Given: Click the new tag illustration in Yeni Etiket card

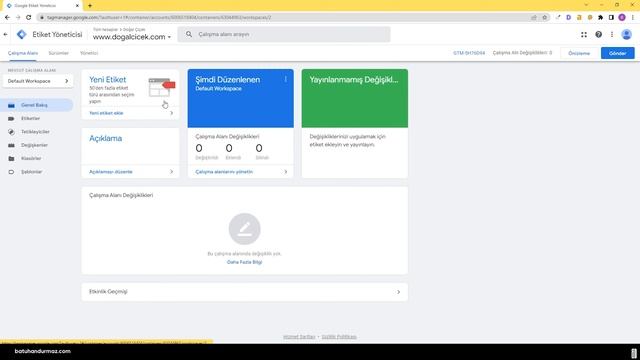Looking at the screenshot, I should (x=162, y=87).
